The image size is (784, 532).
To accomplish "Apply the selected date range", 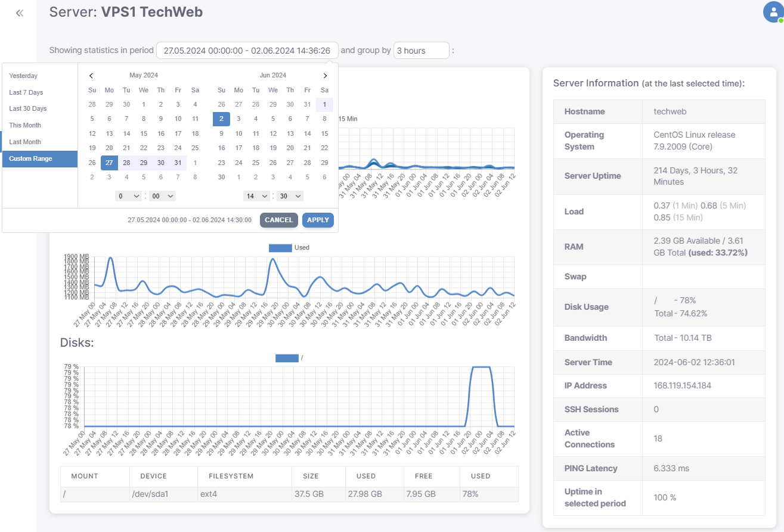I will [x=318, y=220].
